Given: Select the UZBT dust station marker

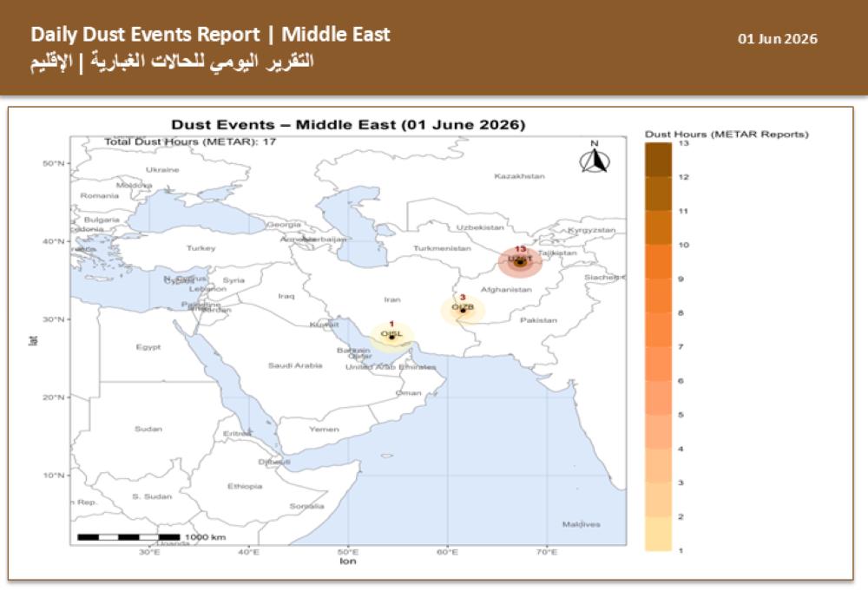Looking at the screenshot, I should 520,262.
